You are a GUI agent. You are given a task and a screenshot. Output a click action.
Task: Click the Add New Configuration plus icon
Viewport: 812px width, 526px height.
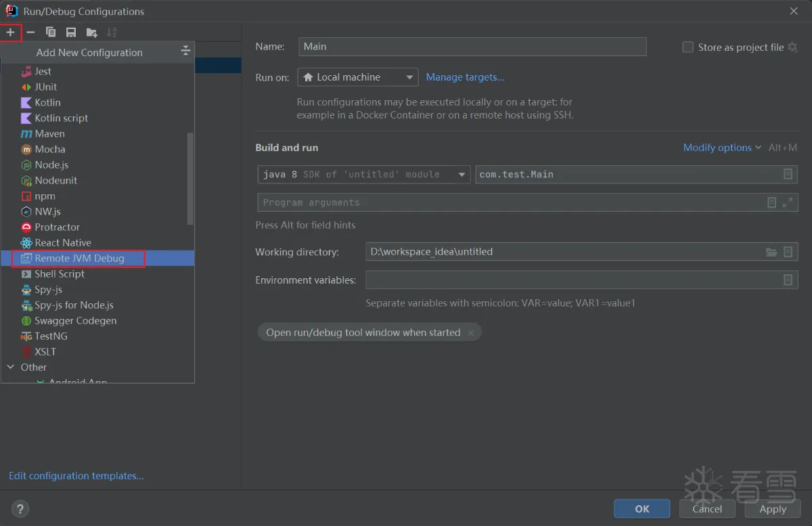[x=10, y=32]
